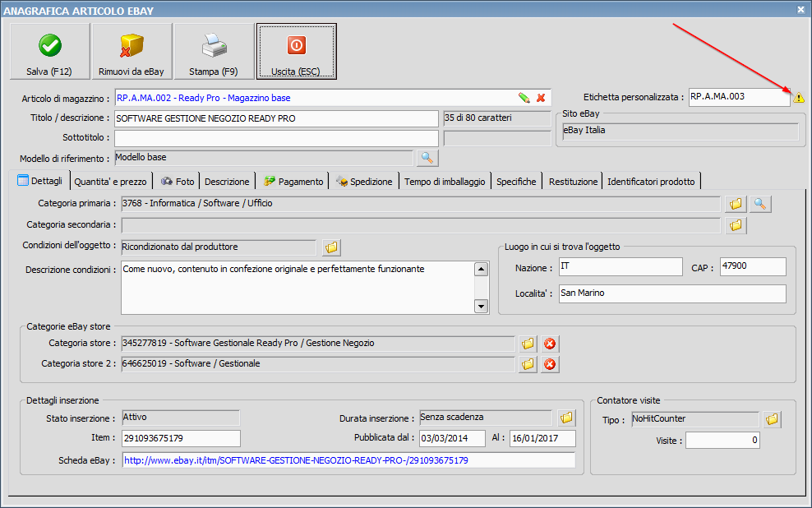This screenshot has width=812, height=508.
Task: Browse Categoria store folder icon
Action: pyautogui.click(x=528, y=344)
